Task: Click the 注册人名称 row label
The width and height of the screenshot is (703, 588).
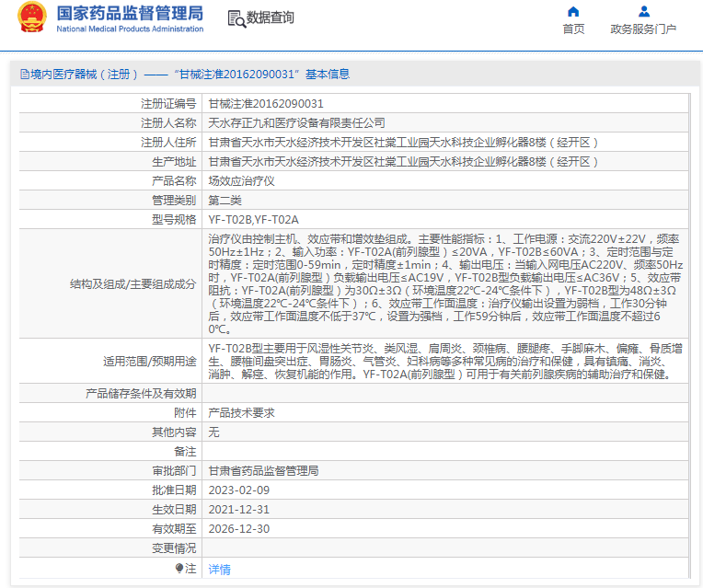Action: pos(168,123)
